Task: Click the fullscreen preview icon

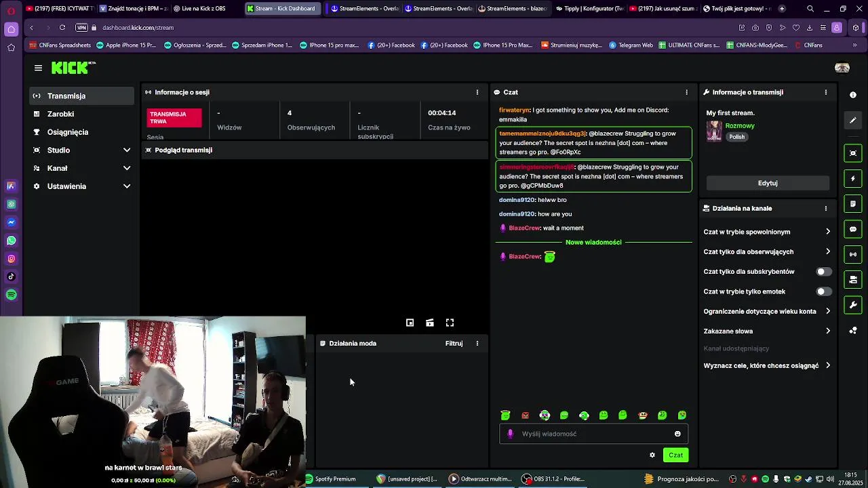Action: click(450, 323)
